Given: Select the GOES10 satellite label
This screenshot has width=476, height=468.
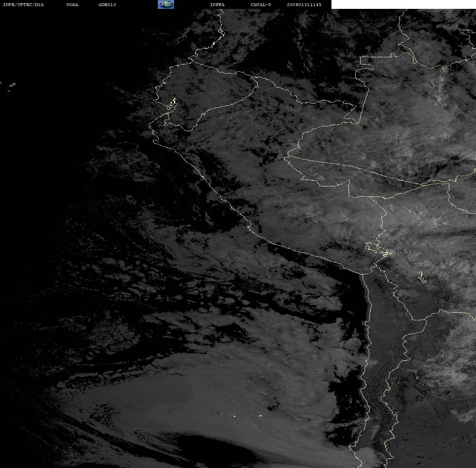Looking at the screenshot, I should [107, 4].
